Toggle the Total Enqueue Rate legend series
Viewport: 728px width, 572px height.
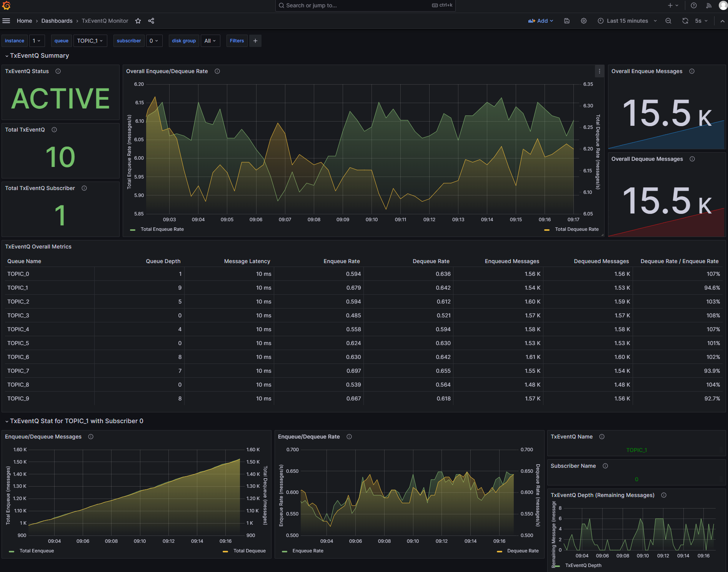pos(162,229)
